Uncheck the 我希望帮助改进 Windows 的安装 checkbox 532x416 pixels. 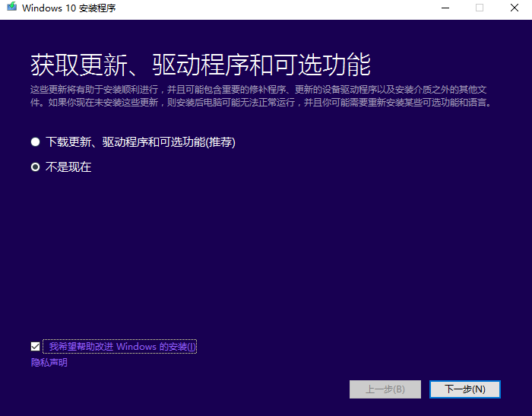coord(35,347)
